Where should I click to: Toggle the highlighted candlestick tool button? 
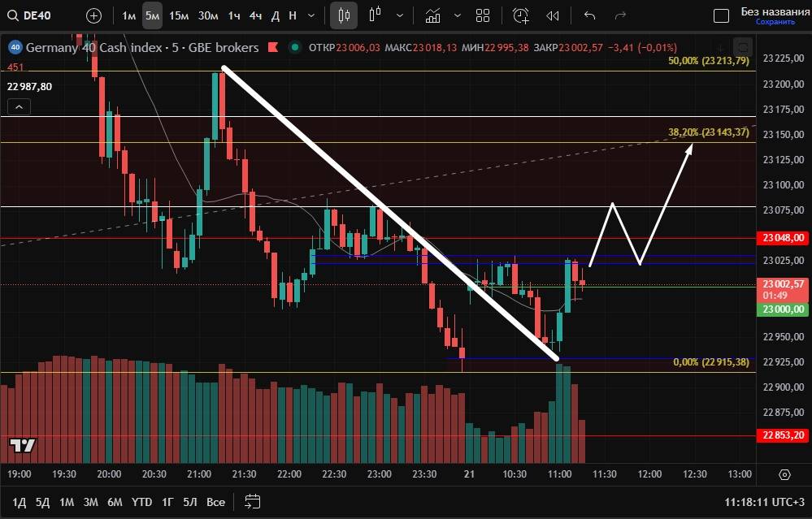point(344,15)
